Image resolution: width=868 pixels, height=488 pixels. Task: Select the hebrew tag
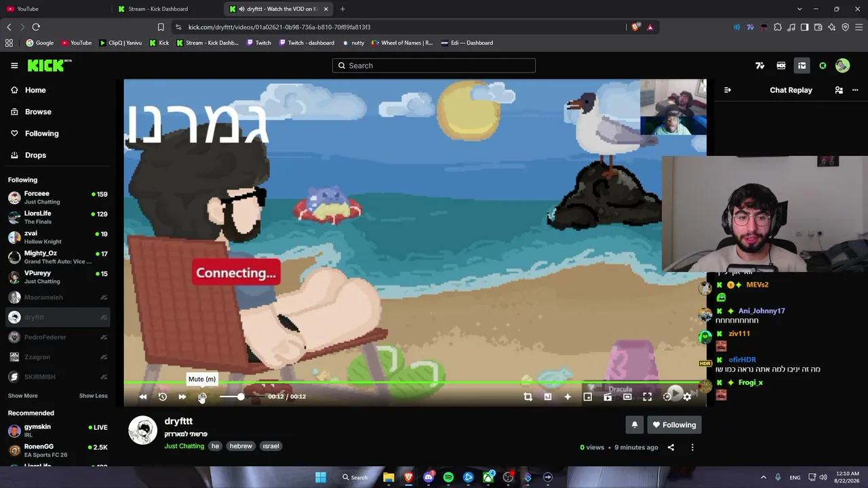[x=241, y=446]
